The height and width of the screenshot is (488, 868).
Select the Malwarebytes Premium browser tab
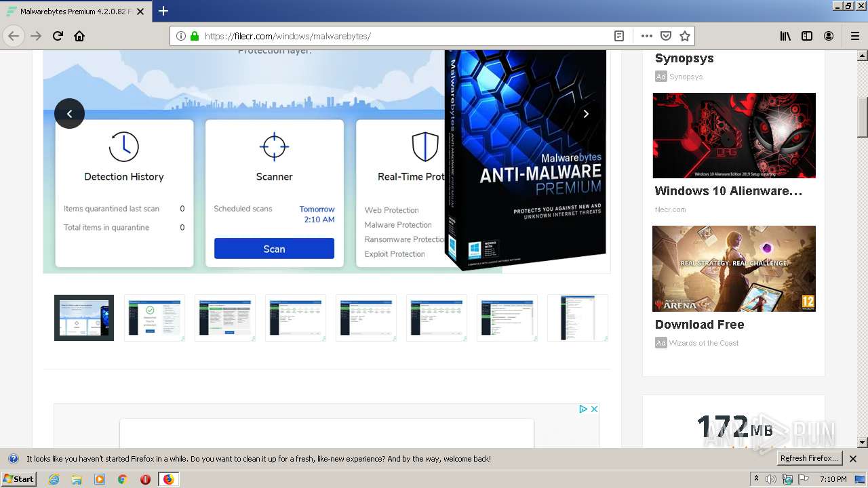pyautogui.click(x=75, y=12)
